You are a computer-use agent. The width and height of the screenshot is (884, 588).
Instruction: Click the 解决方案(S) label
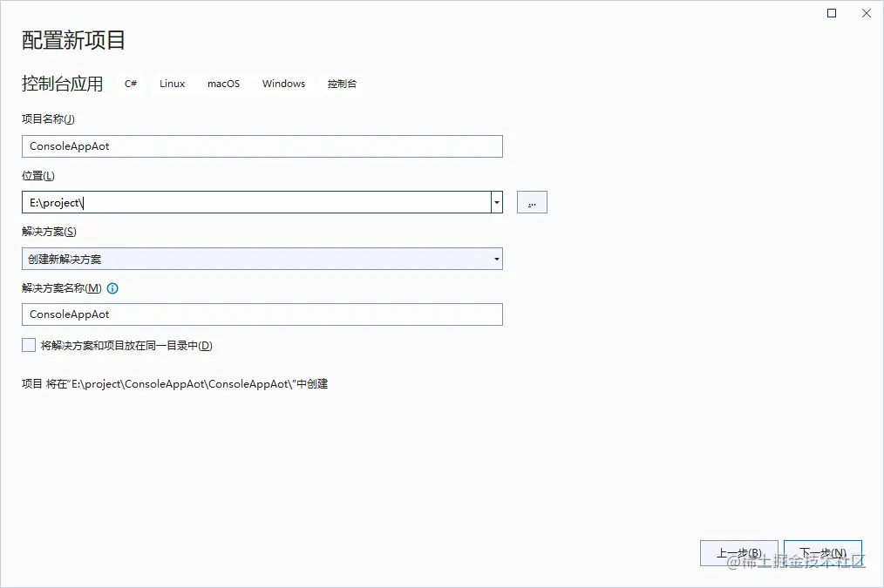[49, 232]
